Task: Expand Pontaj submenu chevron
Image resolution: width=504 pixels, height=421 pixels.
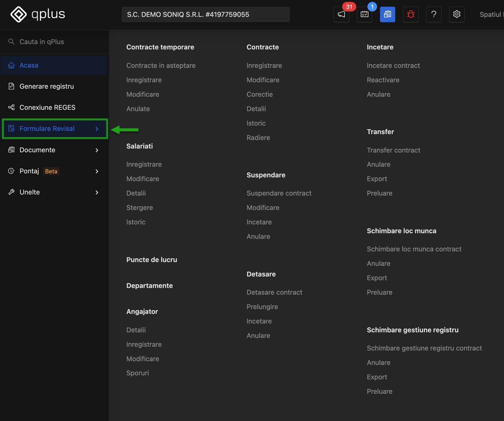Action: [x=97, y=171]
